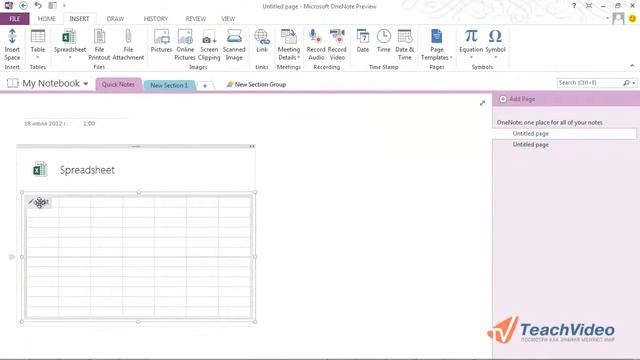Click the Back arrow in the title bar

click(x=23, y=6)
